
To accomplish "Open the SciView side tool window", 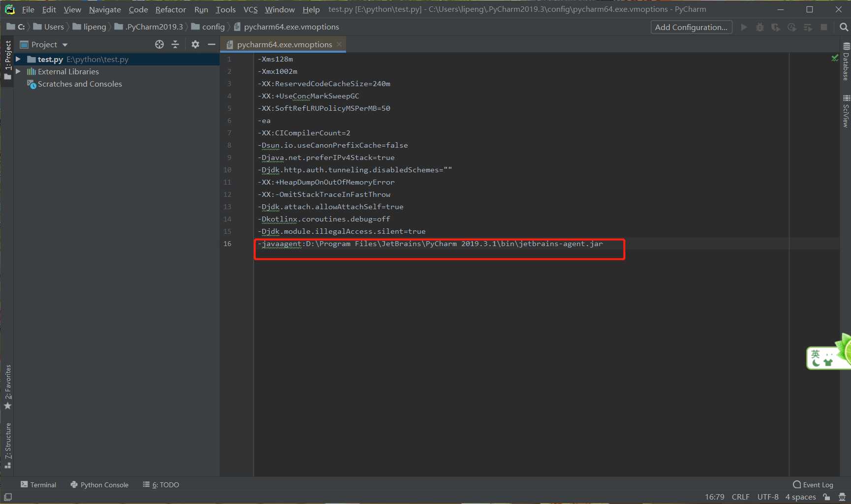I will tap(846, 111).
